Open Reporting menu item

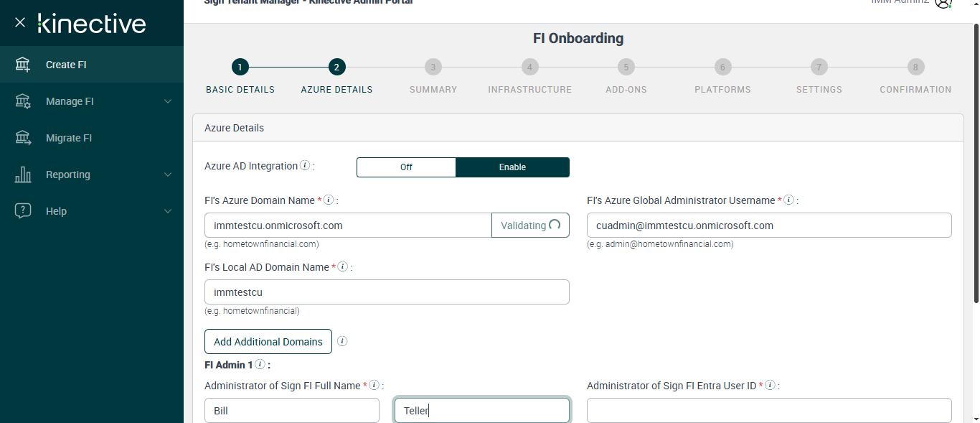click(x=92, y=175)
